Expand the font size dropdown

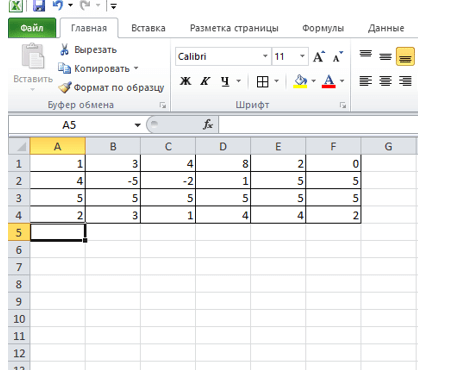302,56
